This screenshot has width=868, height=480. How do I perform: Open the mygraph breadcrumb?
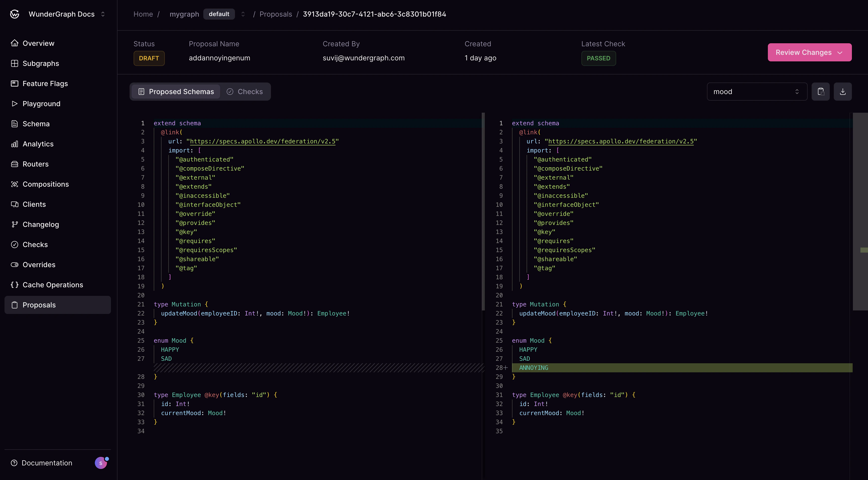click(x=184, y=14)
